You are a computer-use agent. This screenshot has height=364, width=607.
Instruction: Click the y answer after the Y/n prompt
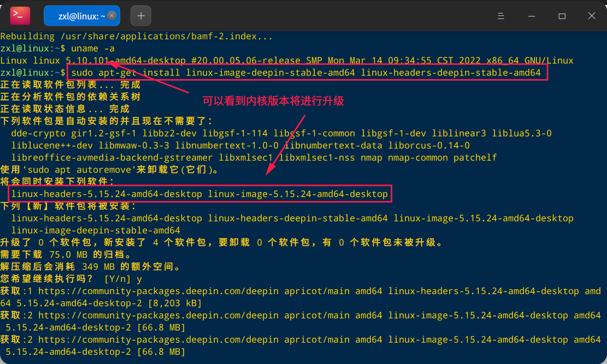(x=138, y=278)
